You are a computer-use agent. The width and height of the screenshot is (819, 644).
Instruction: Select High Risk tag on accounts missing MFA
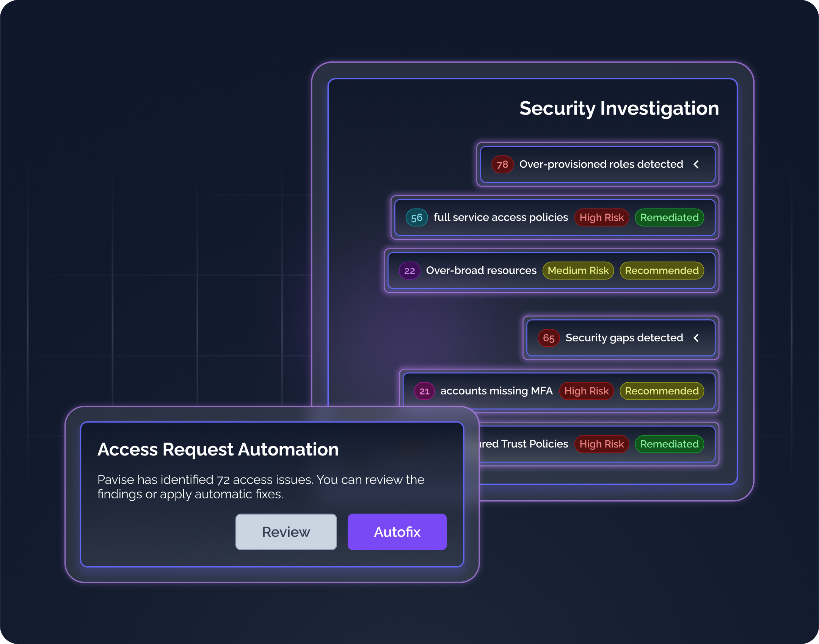click(x=586, y=391)
